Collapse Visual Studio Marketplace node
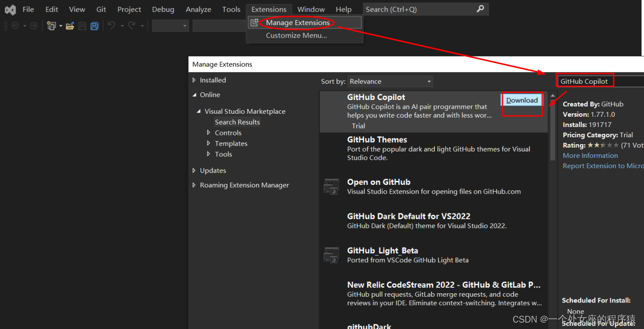This screenshot has width=644, height=329. (199, 111)
